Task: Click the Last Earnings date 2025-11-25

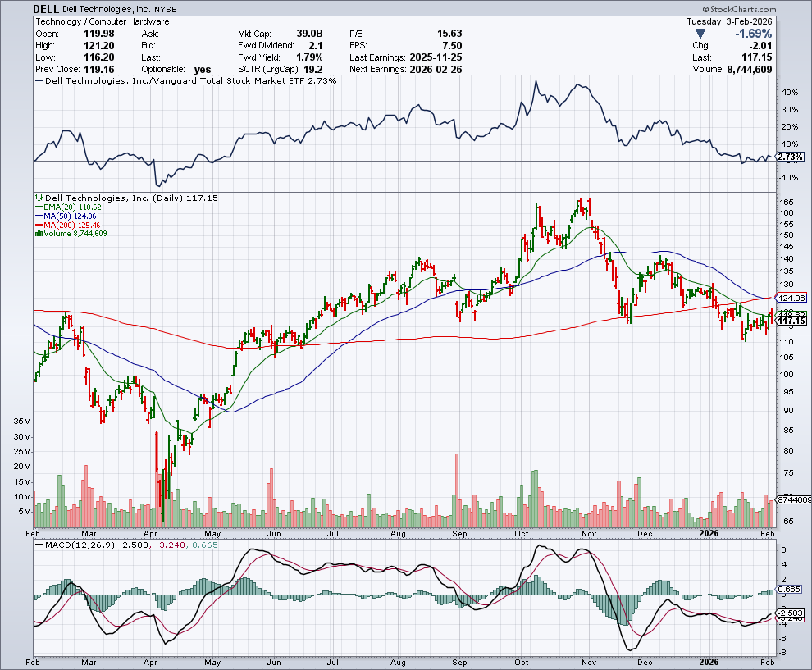Action: [x=436, y=57]
